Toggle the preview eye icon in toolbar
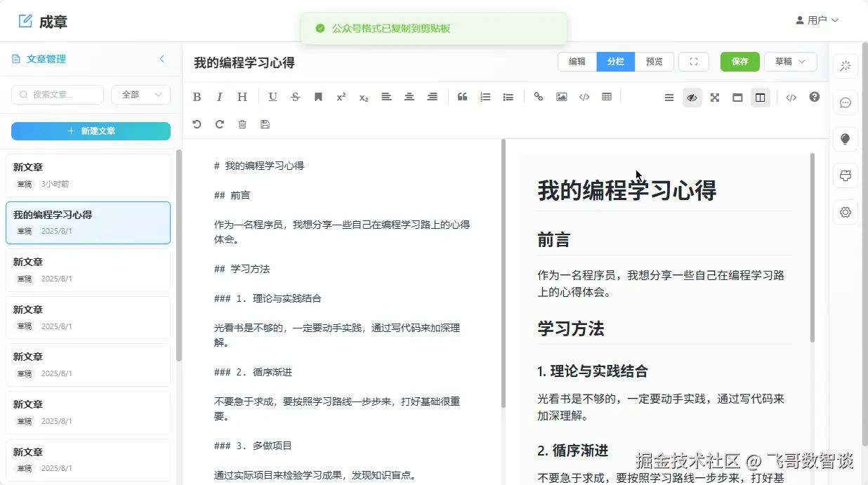868x485 pixels. point(692,98)
